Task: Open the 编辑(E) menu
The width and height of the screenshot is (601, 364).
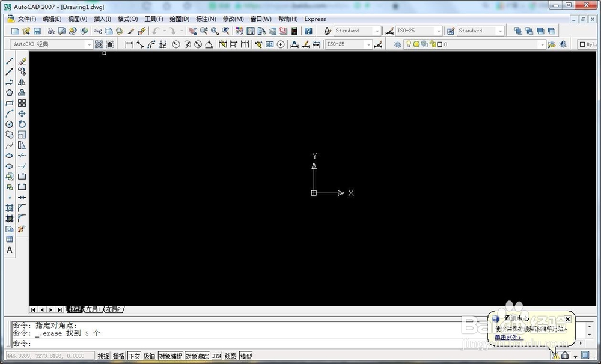Action: click(x=52, y=19)
